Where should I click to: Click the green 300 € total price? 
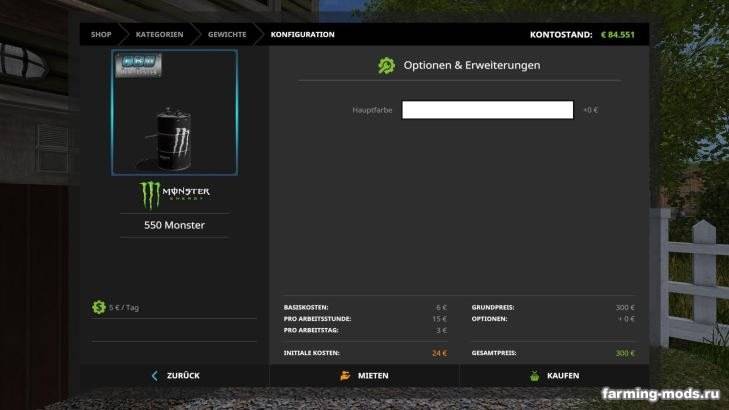(625, 353)
